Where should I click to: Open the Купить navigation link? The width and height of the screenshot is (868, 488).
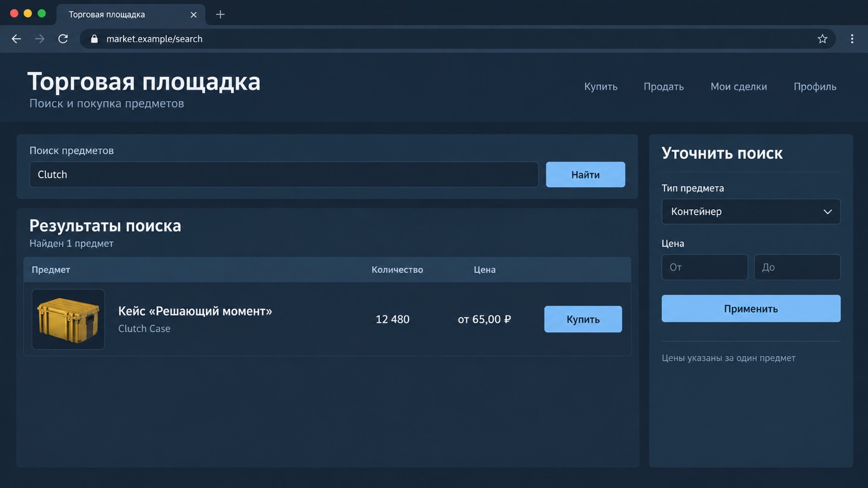click(601, 87)
